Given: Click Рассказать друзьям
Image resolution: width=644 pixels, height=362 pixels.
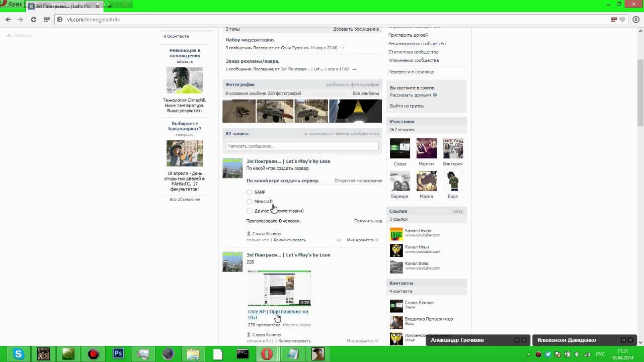Looking at the screenshot, I should pyautogui.click(x=410, y=95).
